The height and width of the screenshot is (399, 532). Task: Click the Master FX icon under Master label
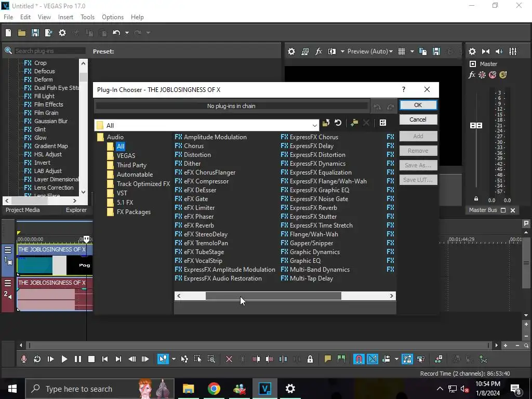(x=472, y=75)
